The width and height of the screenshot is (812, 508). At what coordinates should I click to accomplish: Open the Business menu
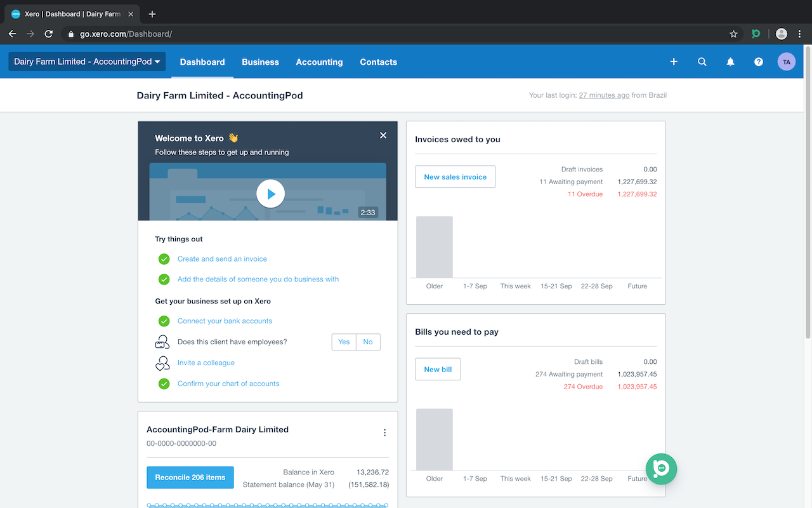[260, 62]
